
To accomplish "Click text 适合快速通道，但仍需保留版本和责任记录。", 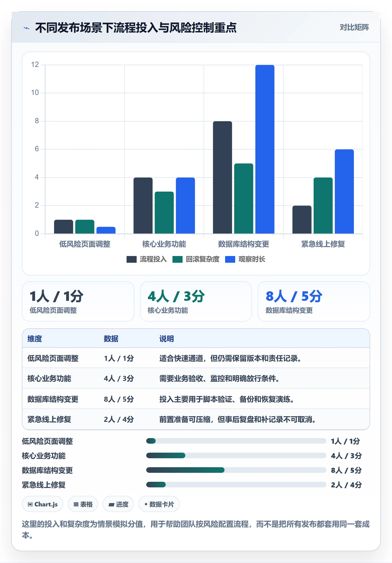I will [x=230, y=358].
